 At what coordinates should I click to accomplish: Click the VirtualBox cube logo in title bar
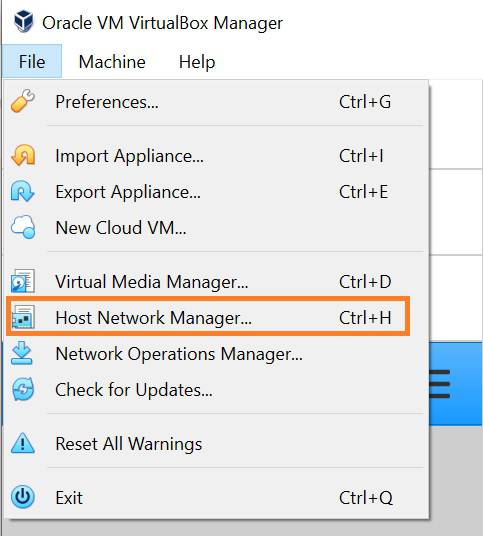click(x=24, y=22)
